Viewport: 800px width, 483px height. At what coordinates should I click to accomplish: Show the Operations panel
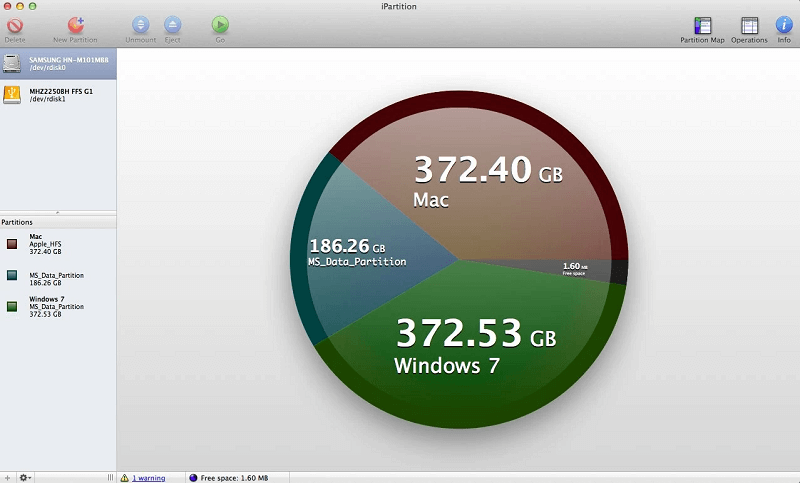[x=749, y=27]
